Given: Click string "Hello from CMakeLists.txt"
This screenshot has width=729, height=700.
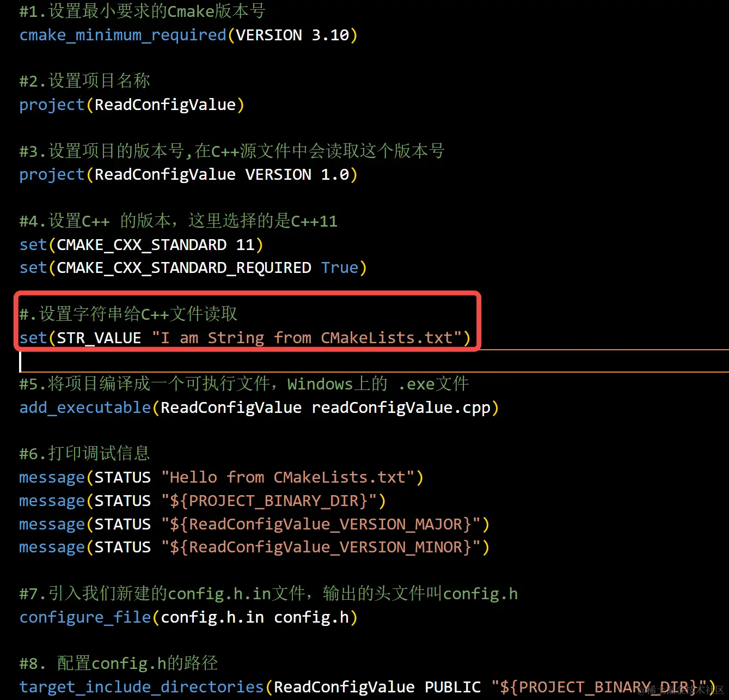Looking at the screenshot, I should [288, 477].
